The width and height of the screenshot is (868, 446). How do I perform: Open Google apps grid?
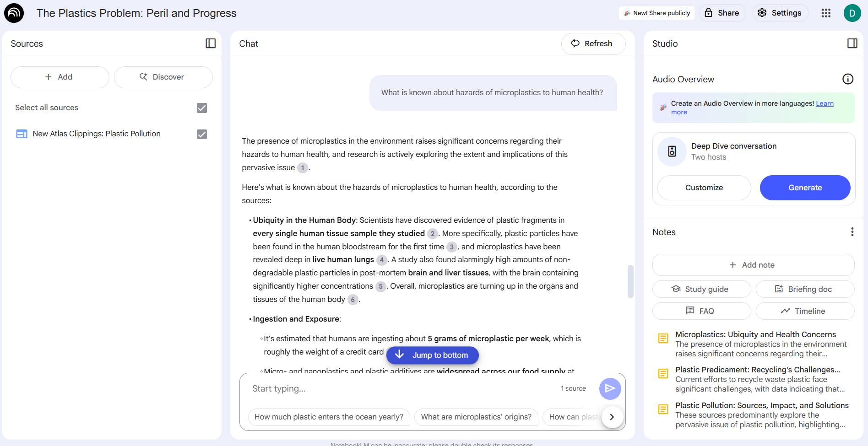click(825, 13)
